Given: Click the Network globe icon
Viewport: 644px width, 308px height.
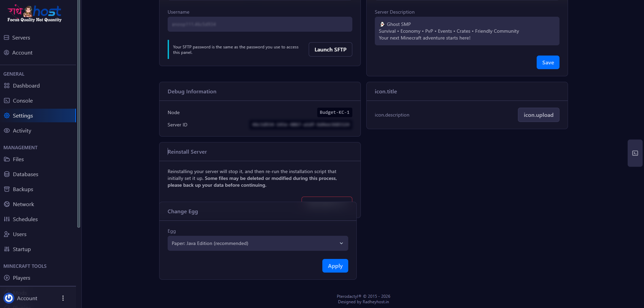Looking at the screenshot, I should click(x=7, y=204).
